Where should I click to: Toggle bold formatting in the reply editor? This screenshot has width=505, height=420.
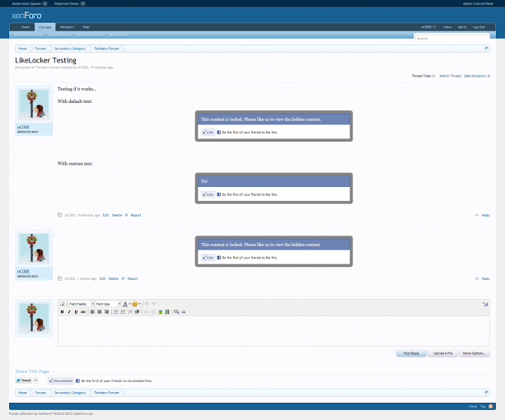tap(62, 312)
